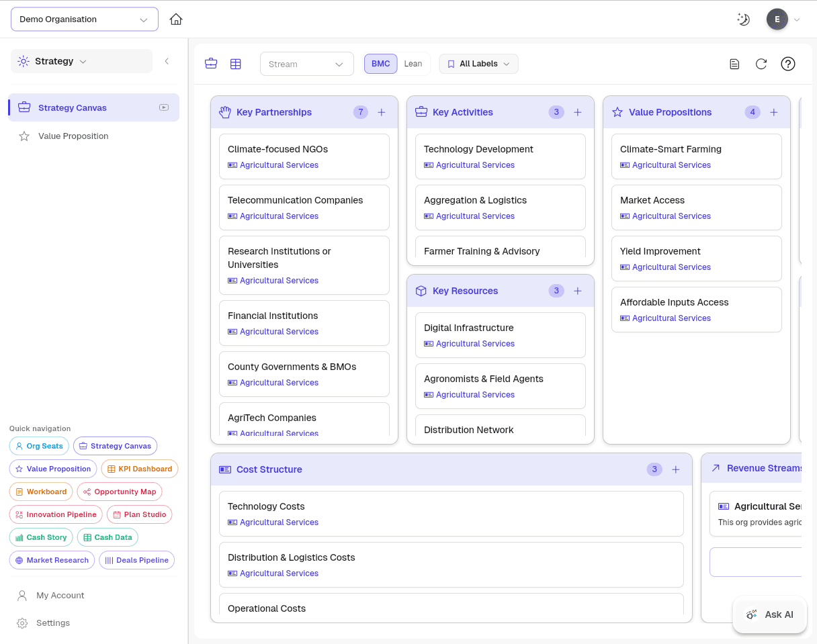The image size is (817, 644).
Task: Open the Affordable Inputs Access card
Action: [x=697, y=310]
